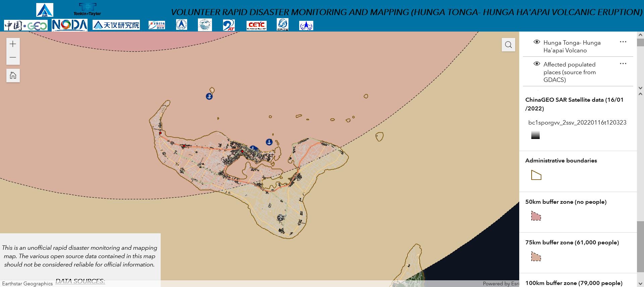This screenshot has width=644, height=287.
Task: Hide the Hunga Tonga-Hunga Ha'apai Volcano layer
Action: click(537, 42)
